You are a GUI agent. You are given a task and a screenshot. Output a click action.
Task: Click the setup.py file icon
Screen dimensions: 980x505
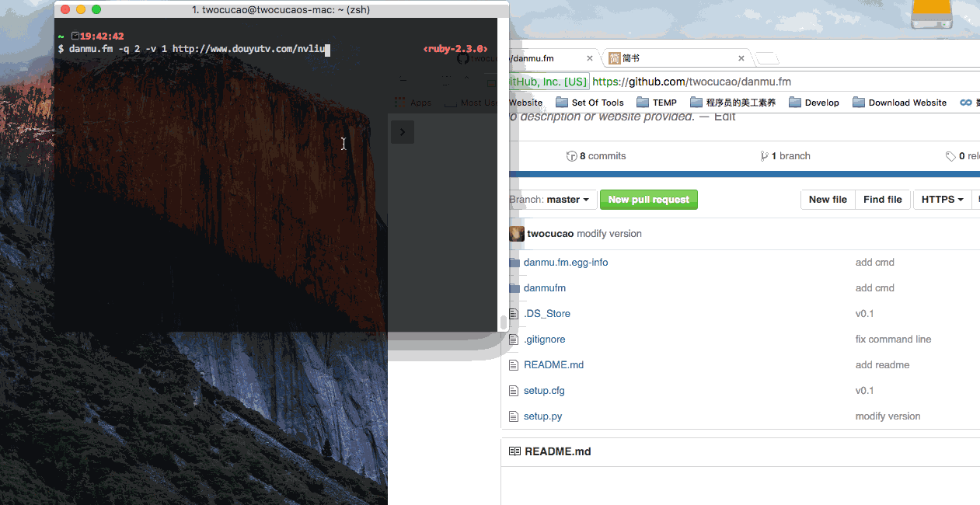click(x=514, y=416)
